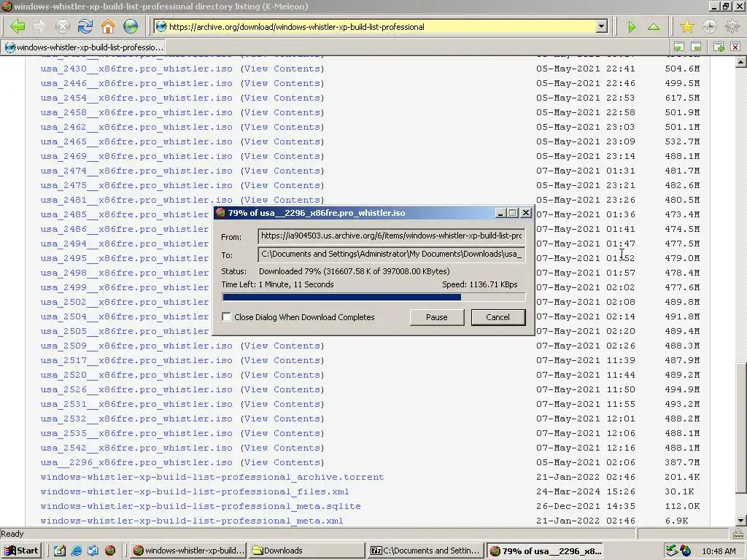The width and height of the screenshot is (747, 560).
Task: View Contents of usa_2454 iso
Action: click(282, 98)
